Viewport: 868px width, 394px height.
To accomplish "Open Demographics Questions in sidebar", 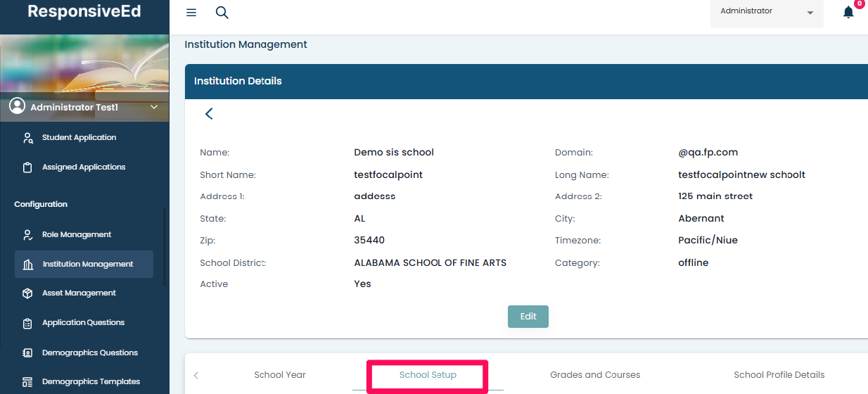I will pyautogui.click(x=89, y=353).
